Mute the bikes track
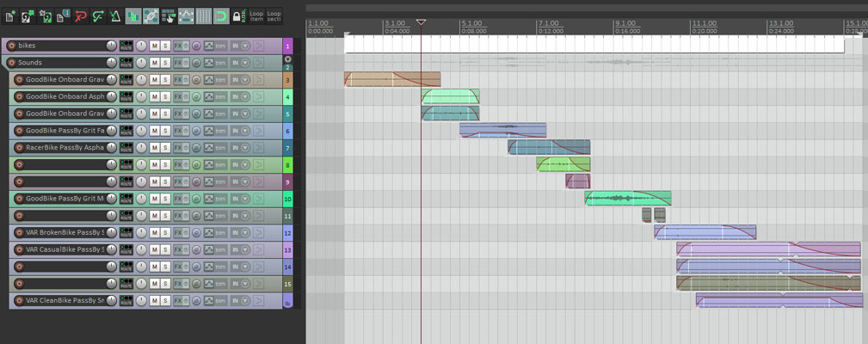The image size is (868, 344). (155, 46)
